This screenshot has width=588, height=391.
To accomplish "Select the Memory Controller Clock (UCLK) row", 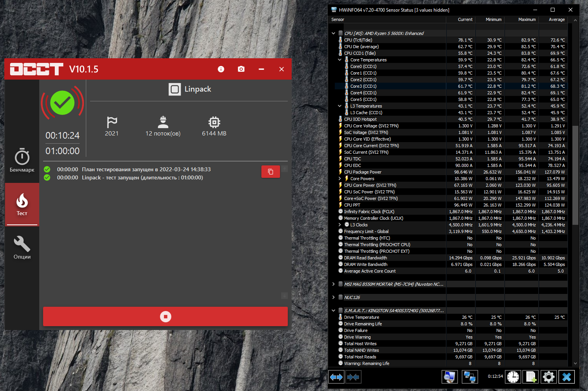I will coord(448,218).
